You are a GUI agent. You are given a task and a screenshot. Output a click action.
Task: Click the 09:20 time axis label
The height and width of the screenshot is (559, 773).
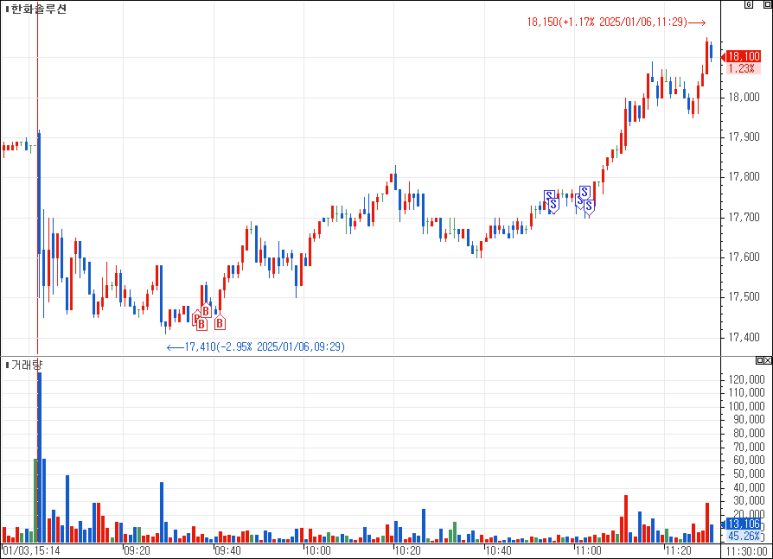tap(137, 551)
